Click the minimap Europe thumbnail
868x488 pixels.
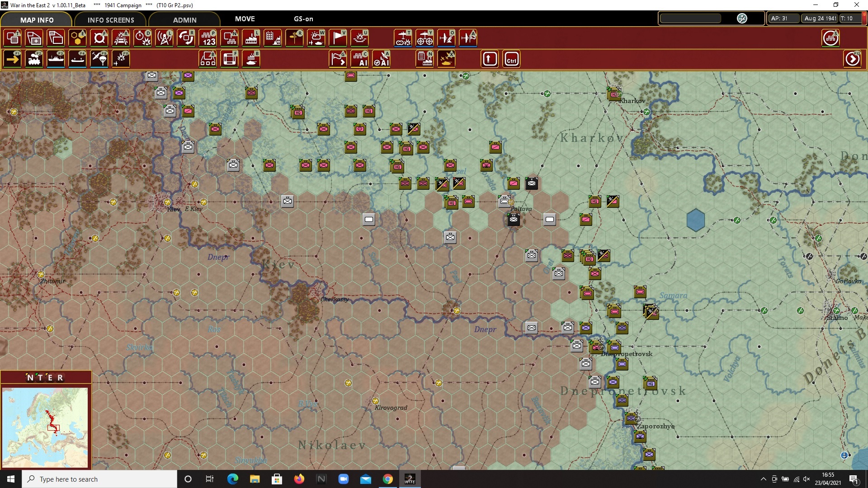pyautogui.click(x=45, y=427)
